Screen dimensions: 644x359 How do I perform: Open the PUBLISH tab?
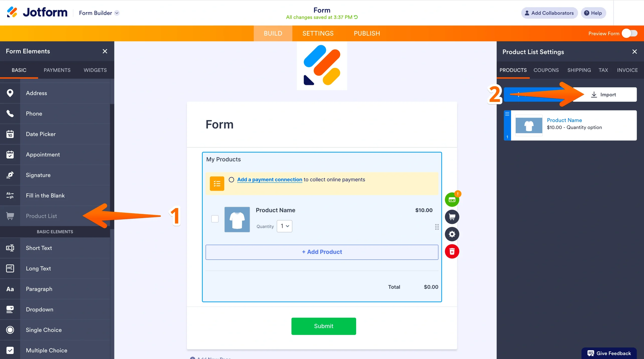point(367,33)
